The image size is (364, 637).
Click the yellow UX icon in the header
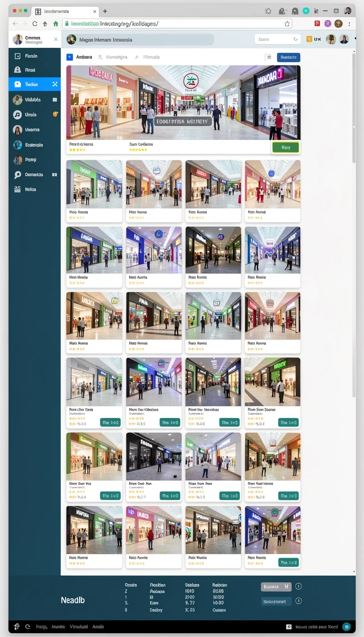pyautogui.click(x=309, y=39)
